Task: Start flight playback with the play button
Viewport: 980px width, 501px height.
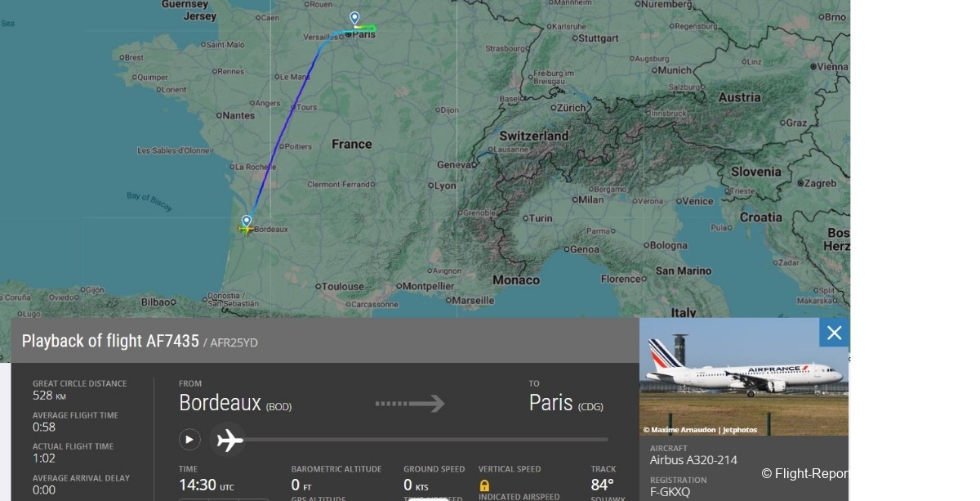Action: click(189, 440)
